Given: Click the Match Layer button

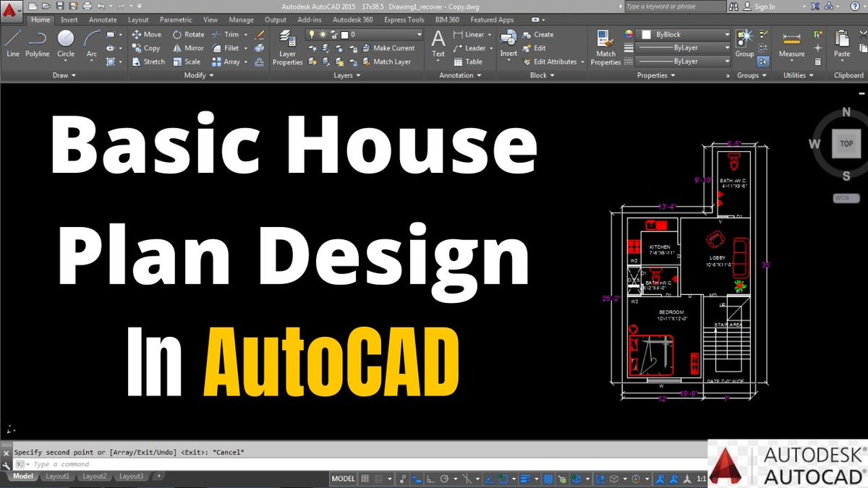Looking at the screenshot, I should coord(386,61).
